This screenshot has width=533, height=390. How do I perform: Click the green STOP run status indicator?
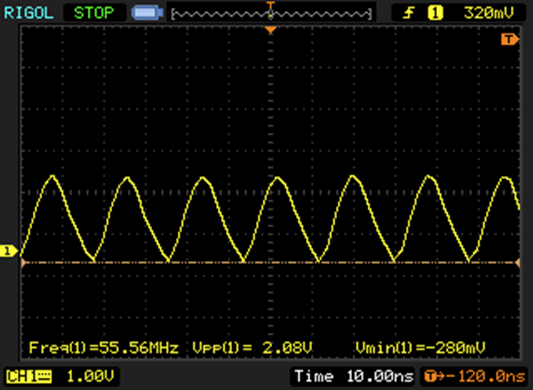[x=94, y=13]
